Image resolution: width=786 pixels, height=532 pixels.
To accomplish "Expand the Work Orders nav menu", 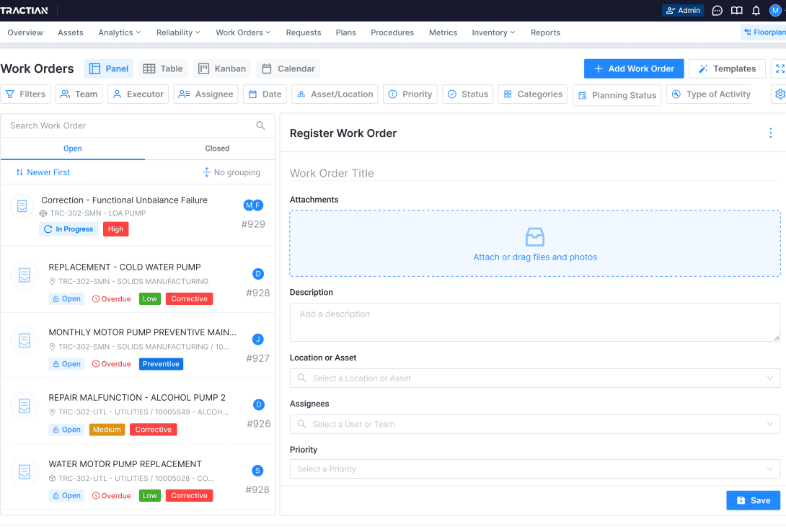I will coord(243,32).
